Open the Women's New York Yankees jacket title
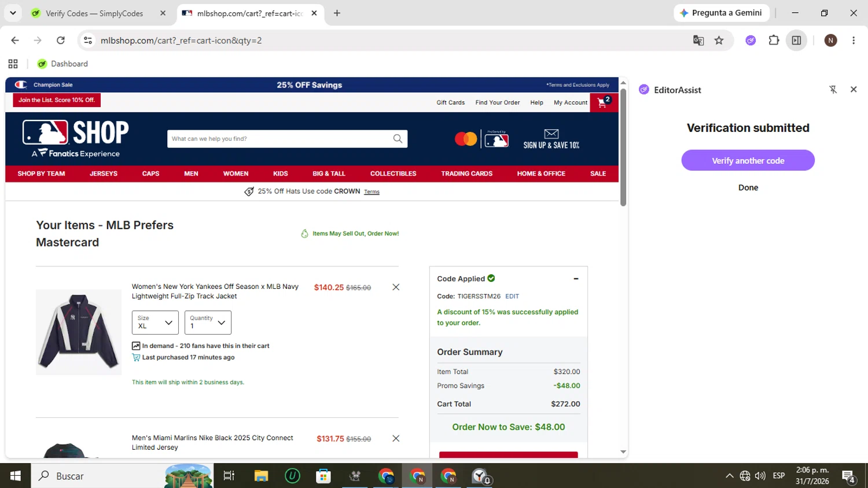 point(215,291)
